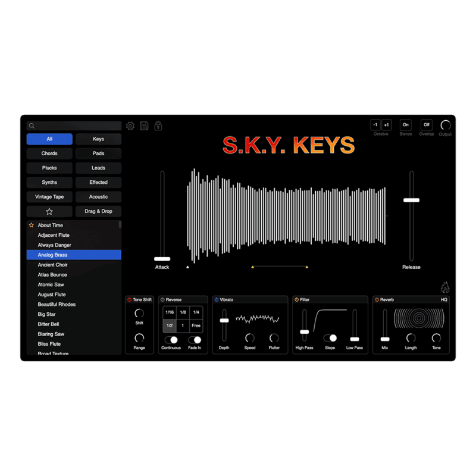This screenshot has width=476, height=476.
Task: Click the right orange loop marker
Action: point(307,267)
